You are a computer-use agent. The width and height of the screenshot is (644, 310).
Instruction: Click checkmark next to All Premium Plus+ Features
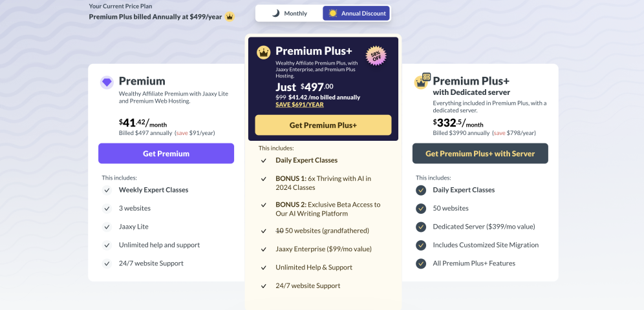[421, 263]
